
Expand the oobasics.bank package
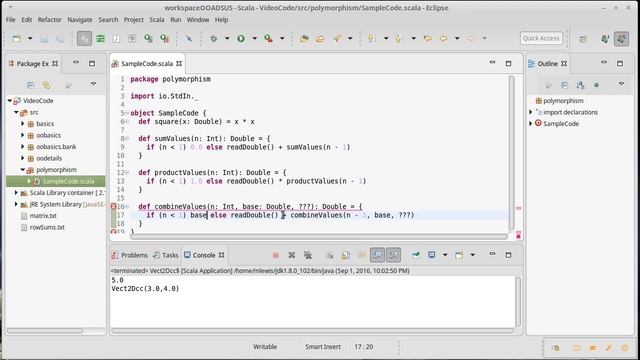tap(22, 147)
